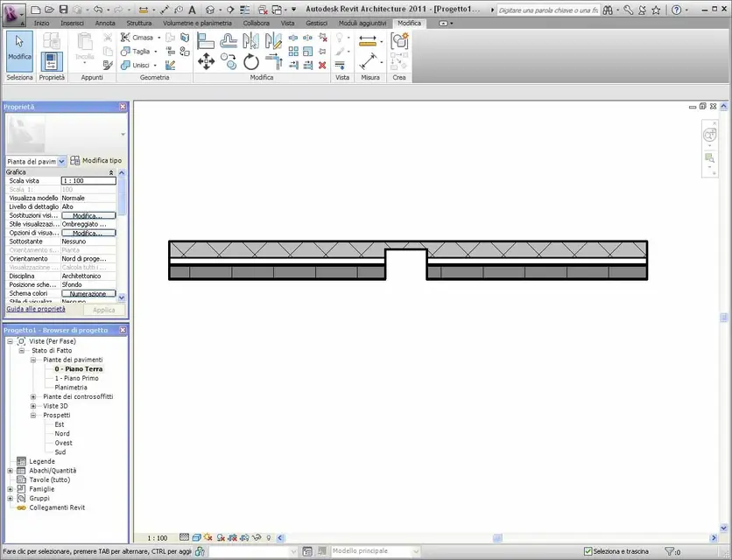Activate the Rotate tool
The width and height of the screenshot is (732, 560).
pos(250,61)
